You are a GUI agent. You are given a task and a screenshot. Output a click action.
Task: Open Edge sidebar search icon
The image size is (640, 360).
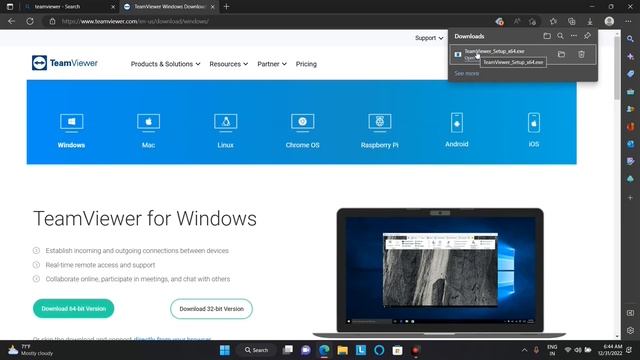coord(631,39)
